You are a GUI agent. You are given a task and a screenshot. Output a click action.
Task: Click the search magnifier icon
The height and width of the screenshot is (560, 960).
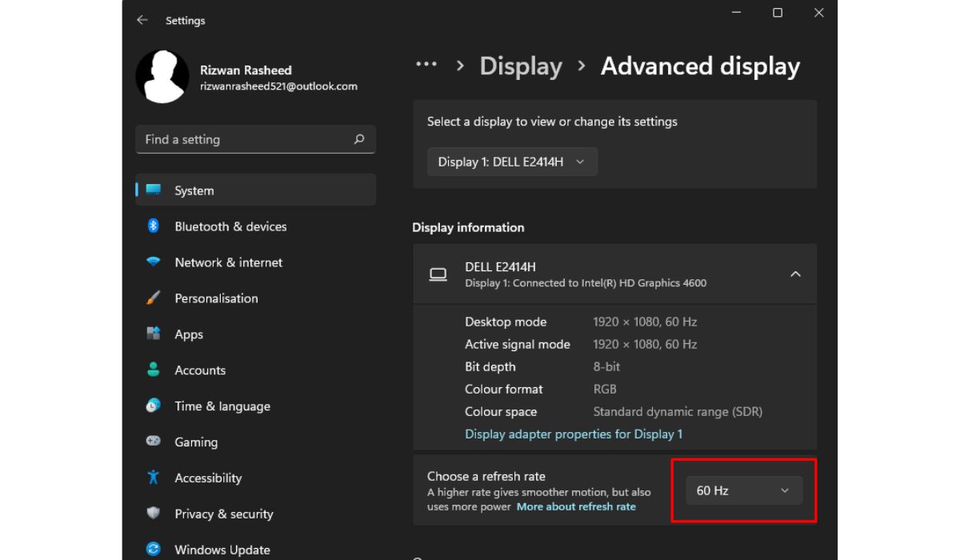point(359,139)
